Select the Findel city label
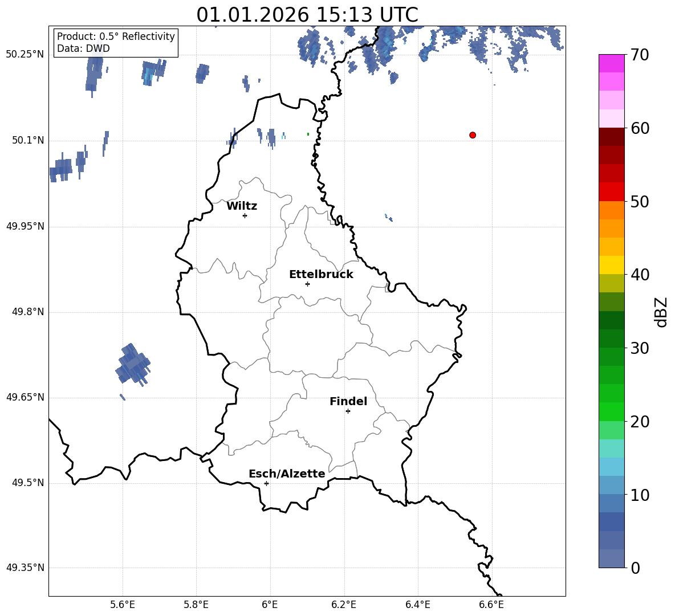Screen dimensions: 675x616 348,401
